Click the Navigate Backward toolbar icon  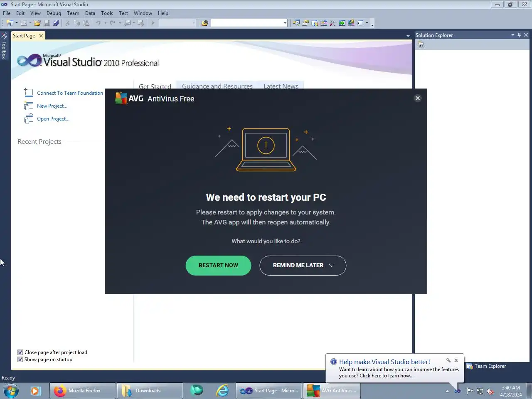tap(128, 23)
